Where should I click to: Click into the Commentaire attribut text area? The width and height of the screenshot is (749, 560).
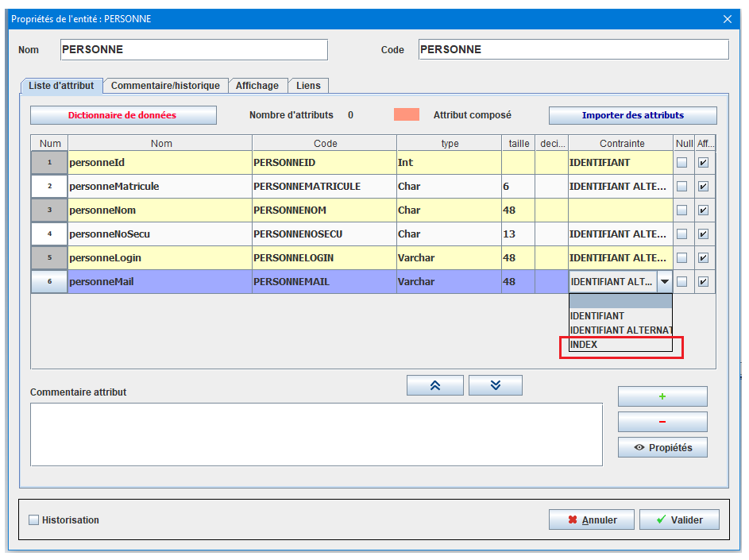[316, 434]
